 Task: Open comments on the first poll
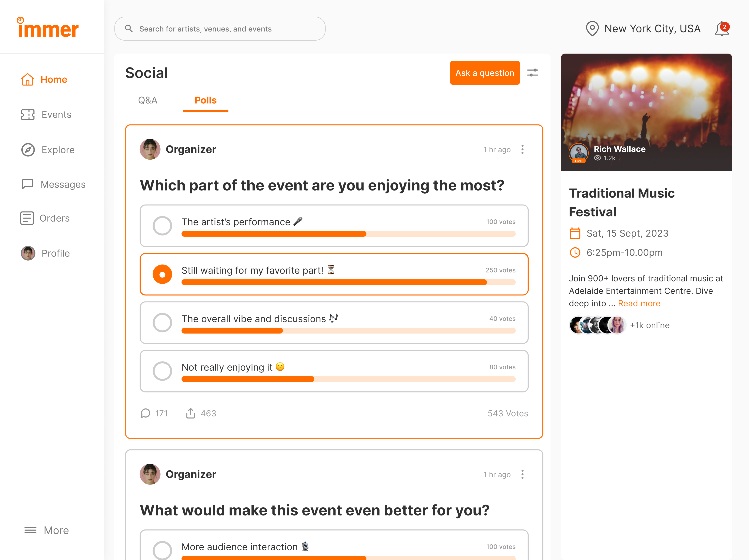click(146, 413)
